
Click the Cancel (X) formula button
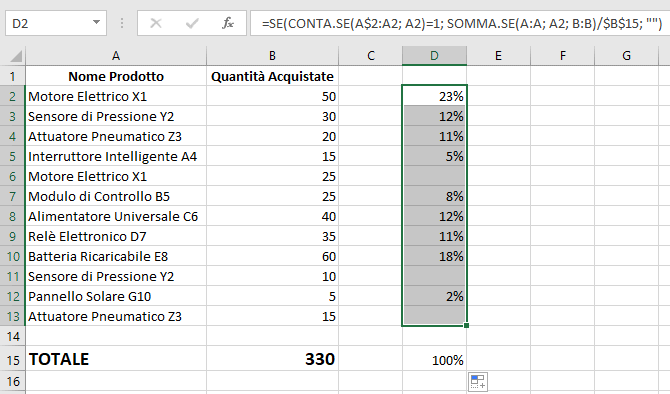(x=156, y=23)
